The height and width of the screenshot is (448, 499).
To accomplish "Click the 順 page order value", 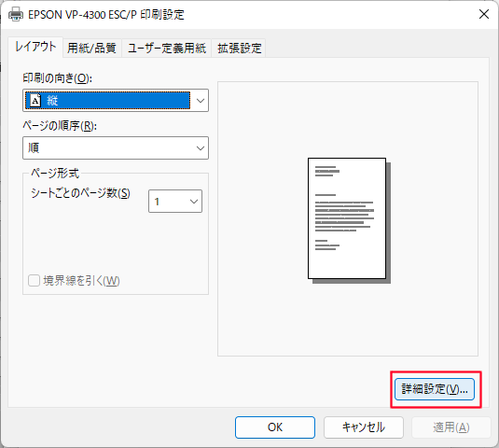I will pyautogui.click(x=34, y=147).
